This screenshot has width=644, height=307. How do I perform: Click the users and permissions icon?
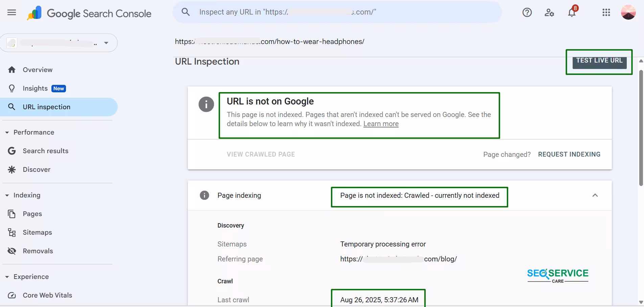(x=549, y=13)
